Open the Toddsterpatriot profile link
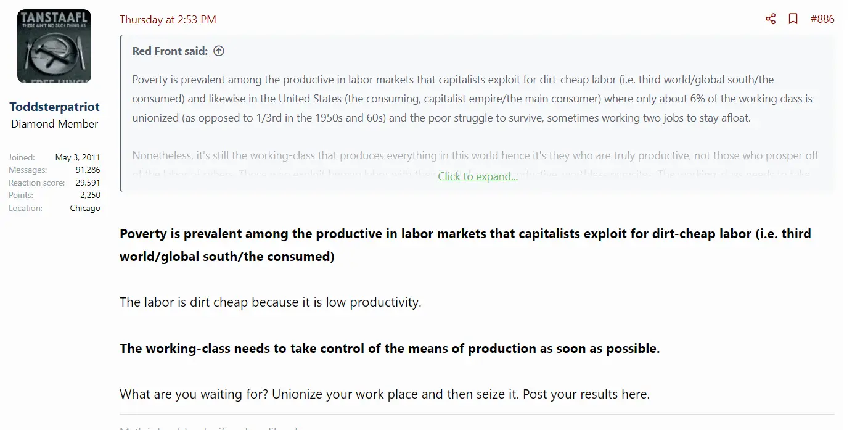868x430 pixels. [x=54, y=107]
